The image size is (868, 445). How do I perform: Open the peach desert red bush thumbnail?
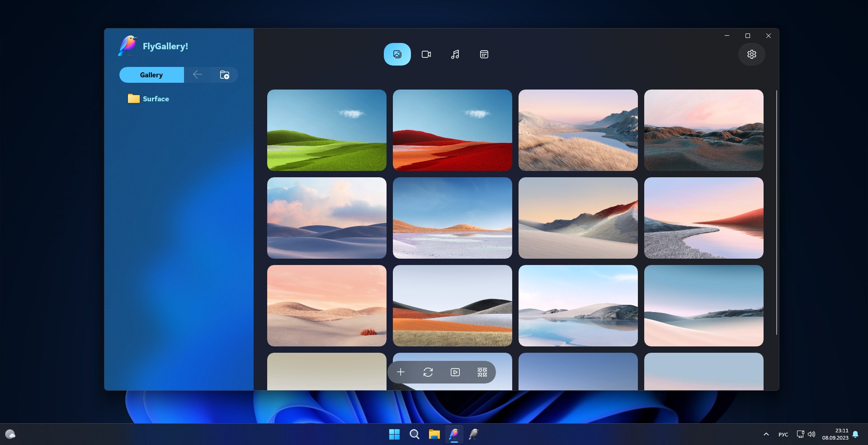[327, 306]
